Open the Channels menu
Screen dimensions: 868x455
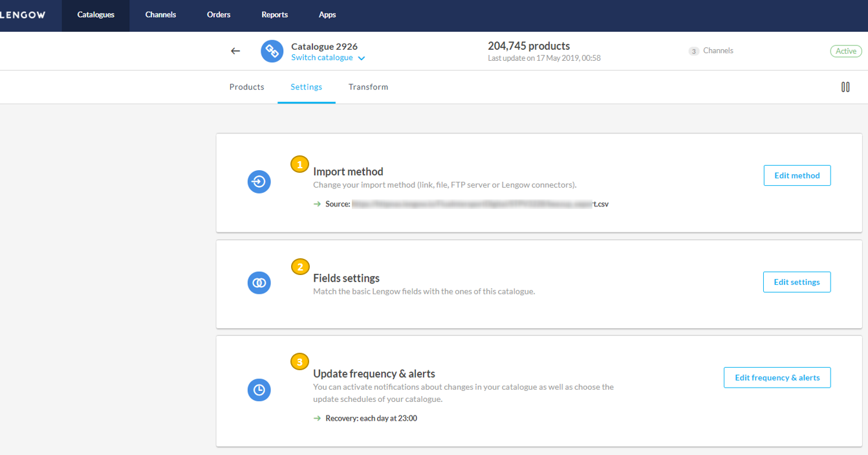[160, 15]
